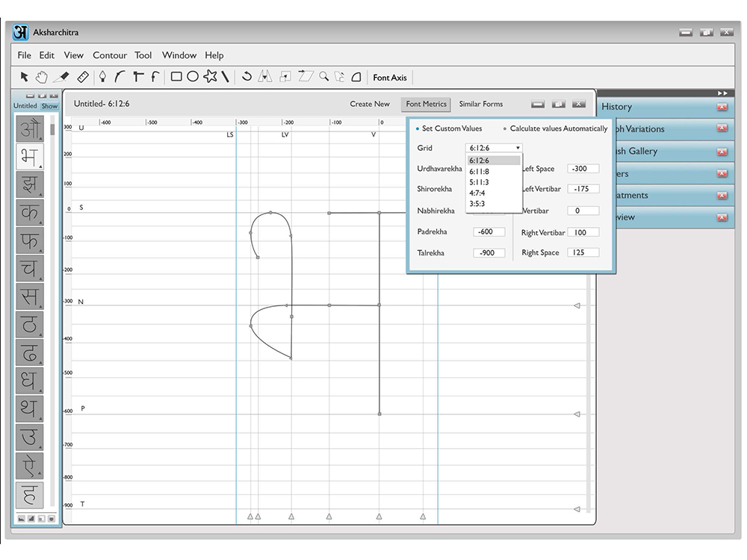
Task: Select the ruler measure tool
Action: [83, 77]
